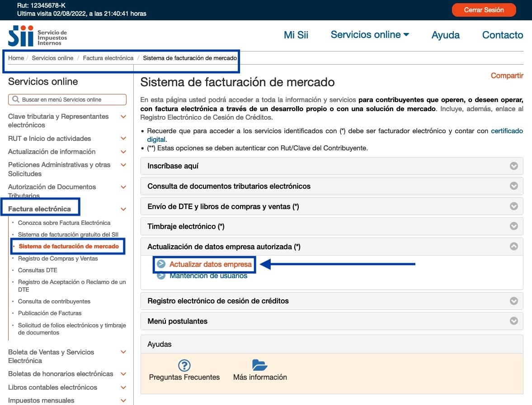The height and width of the screenshot is (405, 532).
Task: Expand Menú postulantes accordion arrow
Action: point(513,321)
